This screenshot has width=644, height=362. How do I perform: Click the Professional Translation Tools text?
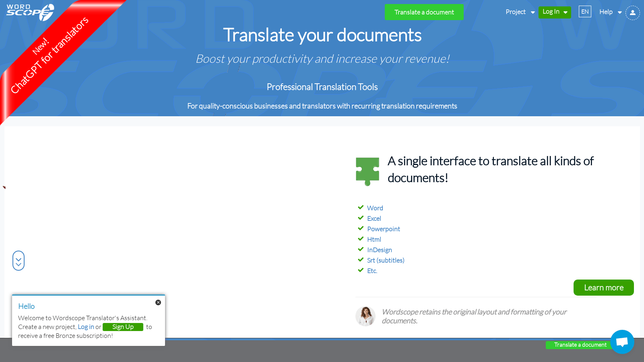tap(322, 87)
